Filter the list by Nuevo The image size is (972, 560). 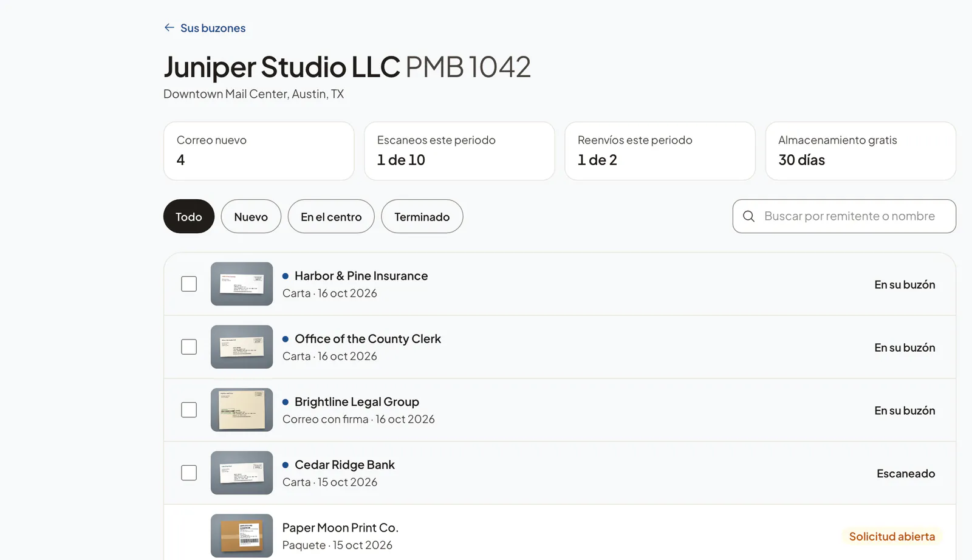click(251, 216)
